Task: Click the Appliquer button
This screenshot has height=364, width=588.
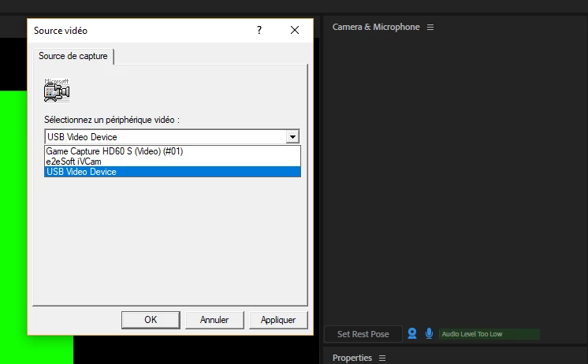Action: pyautogui.click(x=278, y=320)
